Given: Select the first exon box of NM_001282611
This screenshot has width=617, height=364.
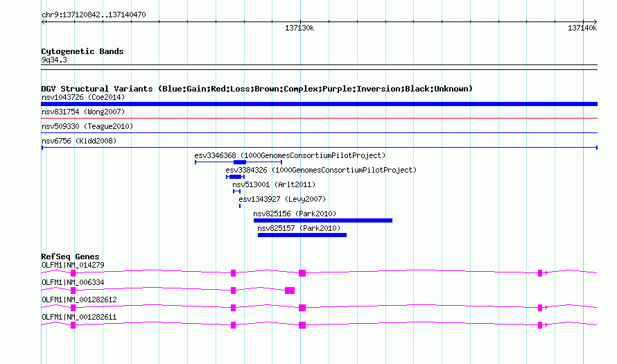Looking at the screenshot, I should pyautogui.click(x=73, y=325).
